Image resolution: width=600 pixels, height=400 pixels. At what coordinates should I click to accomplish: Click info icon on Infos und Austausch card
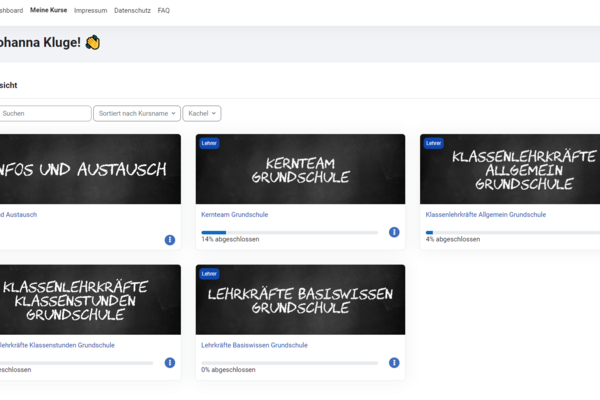click(x=170, y=240)
